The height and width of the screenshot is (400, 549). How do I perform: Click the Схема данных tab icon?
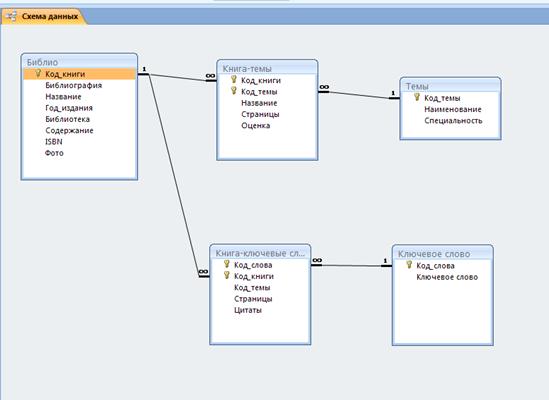(11, 16)
